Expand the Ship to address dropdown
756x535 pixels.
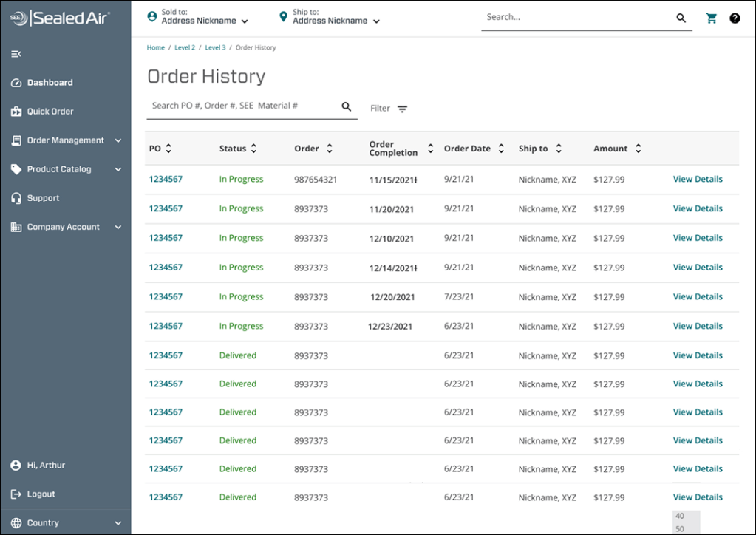pos(376,21)
